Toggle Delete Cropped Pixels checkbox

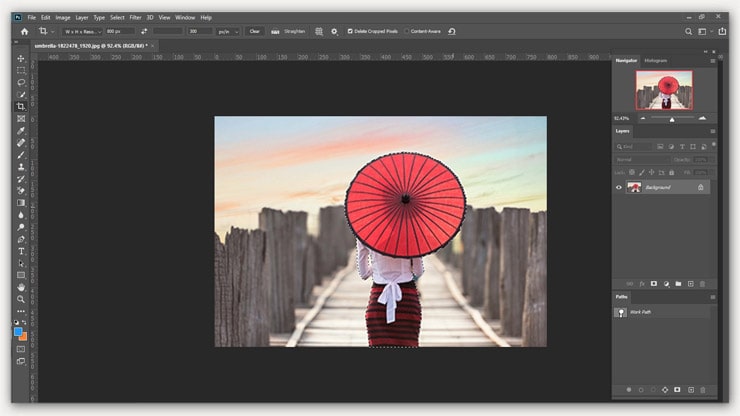[x=350, y=32]
